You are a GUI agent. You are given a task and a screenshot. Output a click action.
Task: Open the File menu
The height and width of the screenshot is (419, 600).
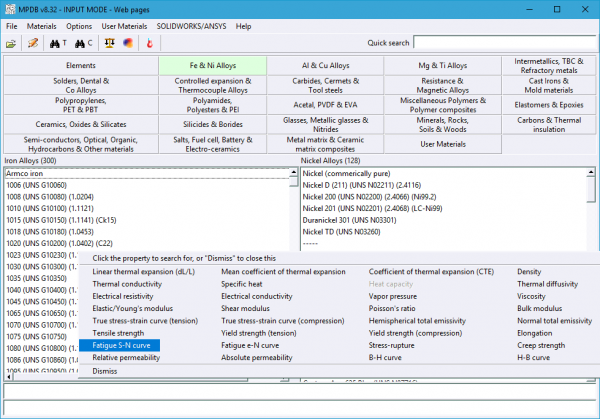pos(11,26)
